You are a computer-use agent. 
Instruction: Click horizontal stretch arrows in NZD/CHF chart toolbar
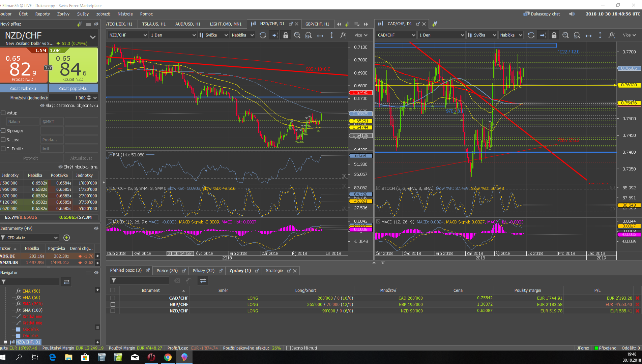click(320, 35)
